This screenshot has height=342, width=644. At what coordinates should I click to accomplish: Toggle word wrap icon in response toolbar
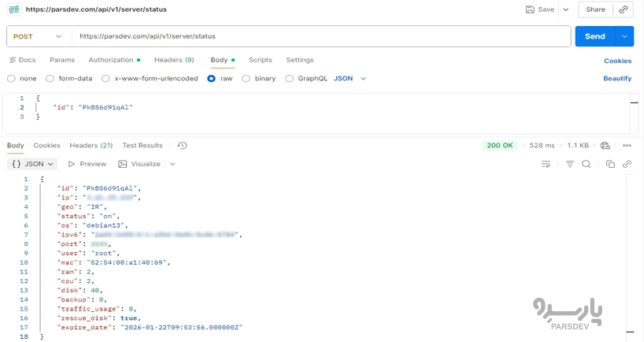pyautogui.click(x=546, y=164)
